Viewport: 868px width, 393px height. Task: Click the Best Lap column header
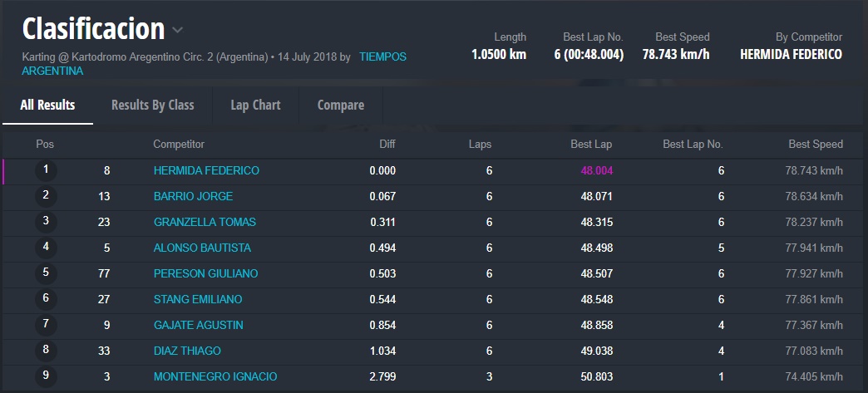591,144
